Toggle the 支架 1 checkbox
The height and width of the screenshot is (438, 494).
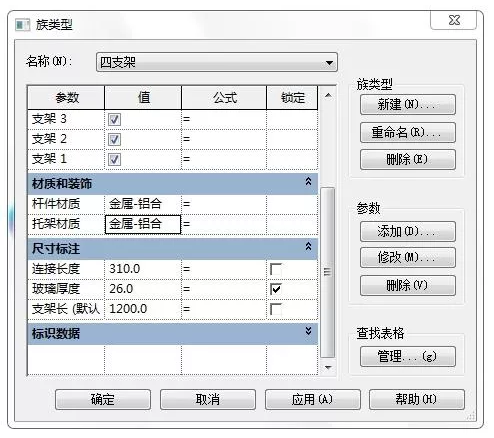coord(114,159)
